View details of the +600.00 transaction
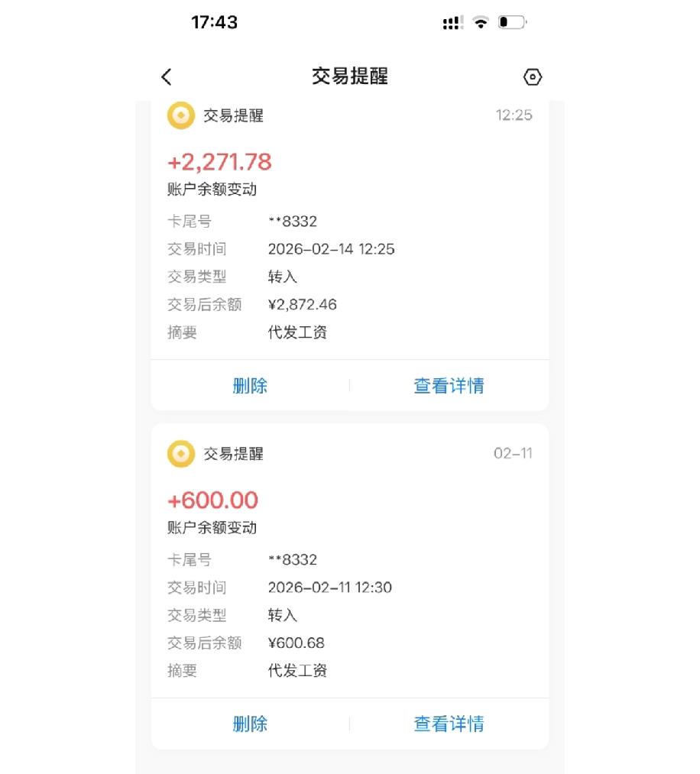Image resolution: width=700 pixels, height=774 pixels. click(449, 724)
